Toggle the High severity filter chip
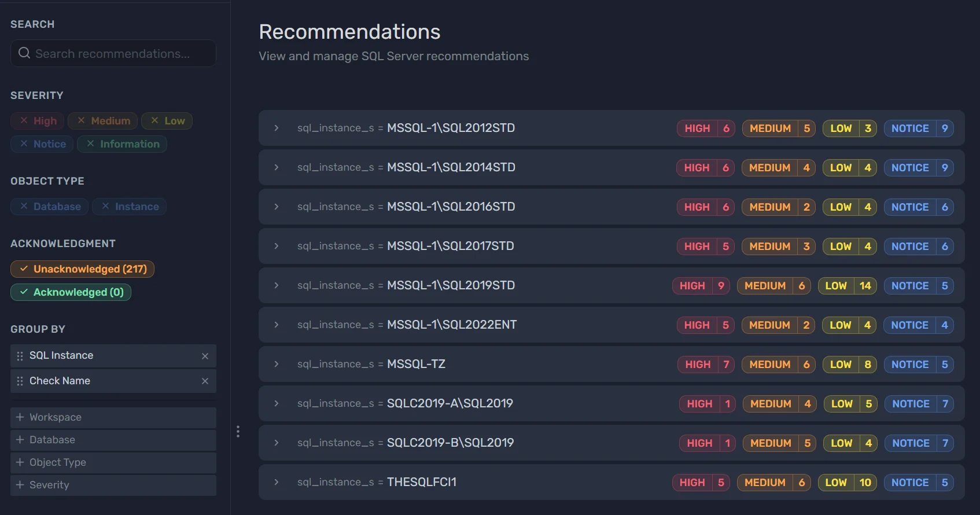The width and height of the screenshot is (980, 515). [38, 121]
